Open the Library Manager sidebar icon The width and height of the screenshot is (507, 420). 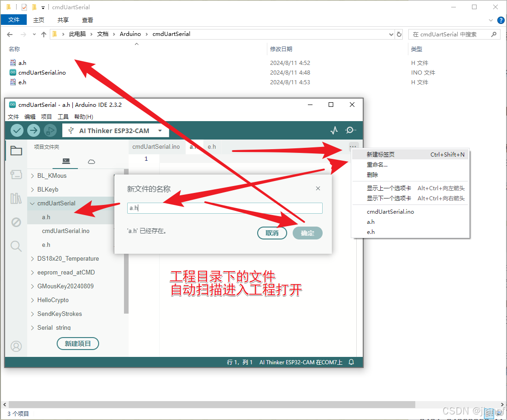tap(16, 198)
